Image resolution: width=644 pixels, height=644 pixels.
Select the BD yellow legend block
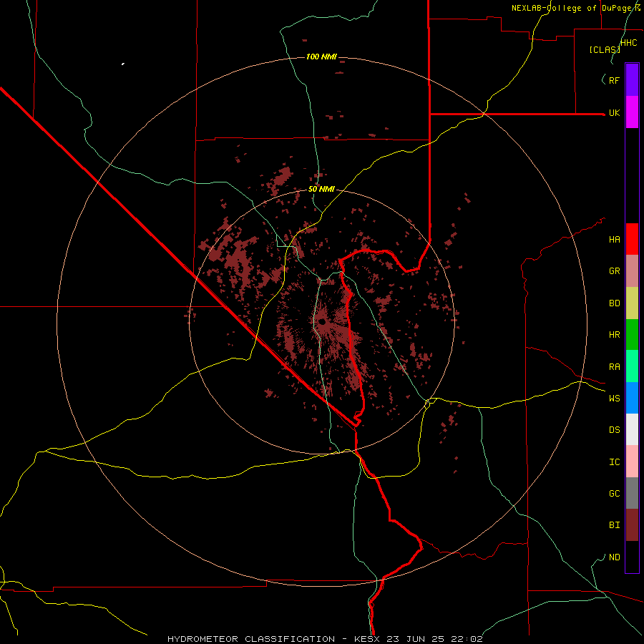[x=632, y=303]
